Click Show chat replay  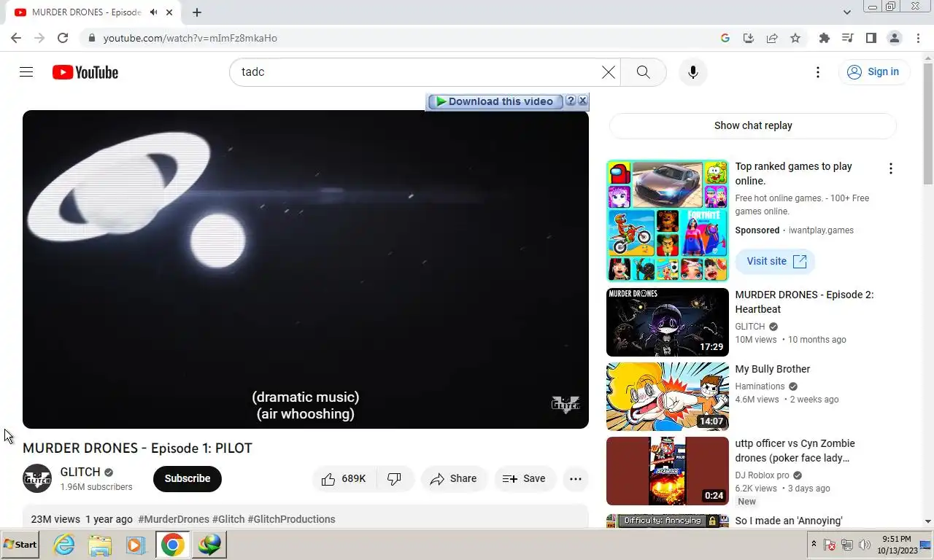coord(753,125)
